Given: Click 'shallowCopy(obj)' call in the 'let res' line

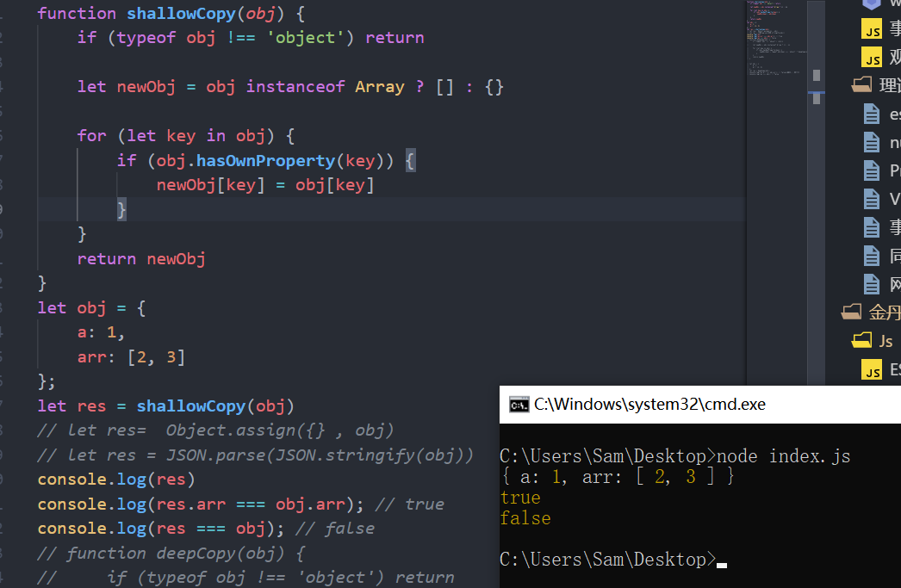Looking at the screenshot, I should point(215,406).
